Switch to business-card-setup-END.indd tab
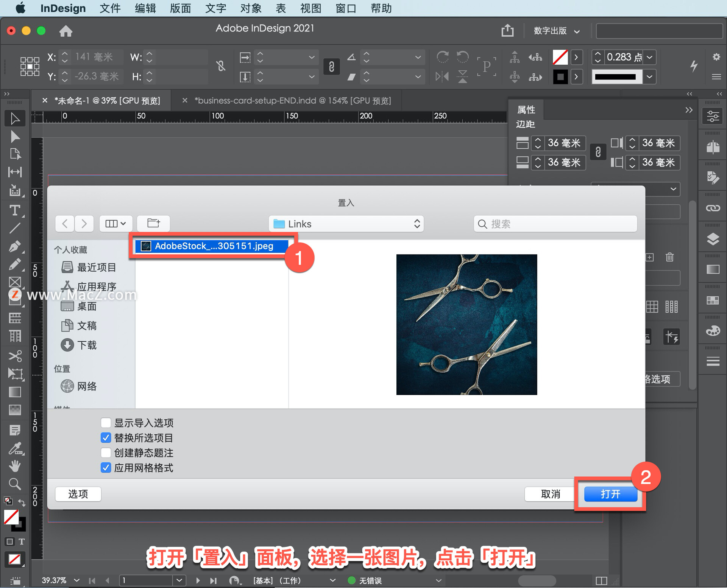 [x=292, y=101]
